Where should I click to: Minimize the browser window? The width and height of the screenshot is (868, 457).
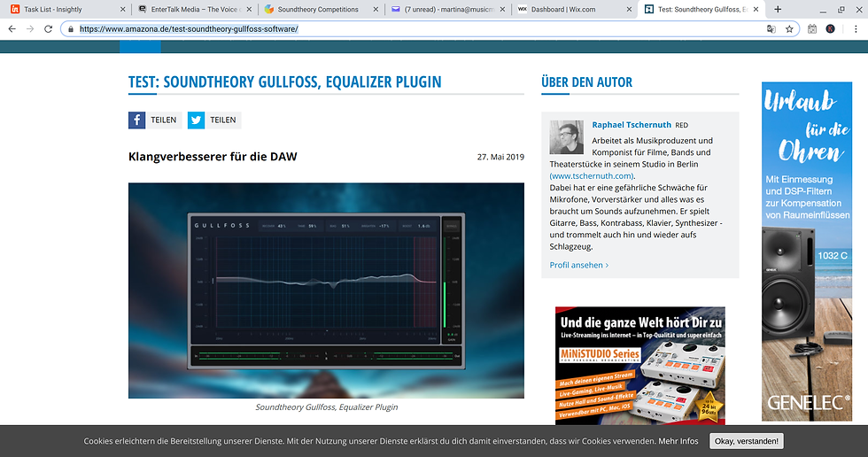click(x=823, y=10)
